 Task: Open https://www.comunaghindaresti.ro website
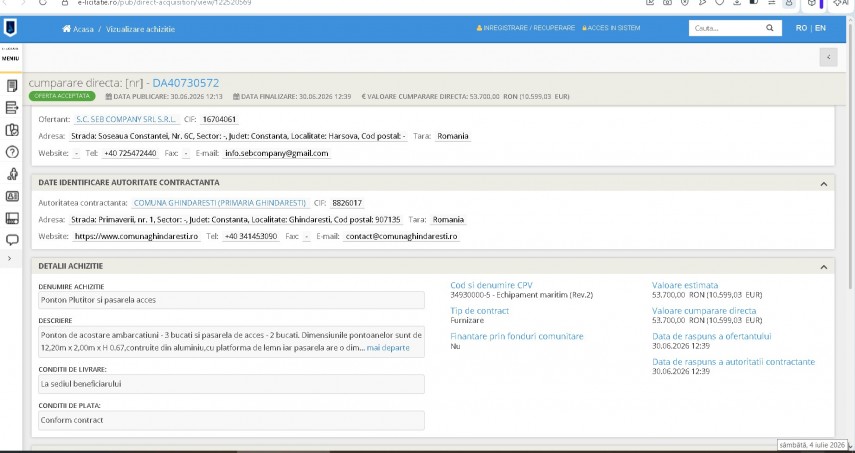[x=136, y=237]
